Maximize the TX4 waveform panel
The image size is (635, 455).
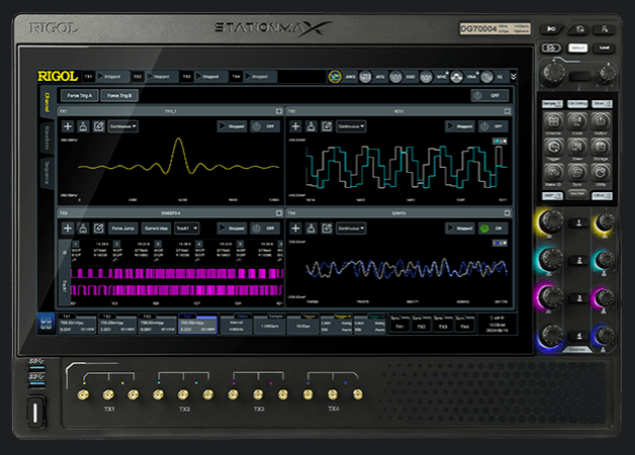pyautogui.click(x=507, y=213)
